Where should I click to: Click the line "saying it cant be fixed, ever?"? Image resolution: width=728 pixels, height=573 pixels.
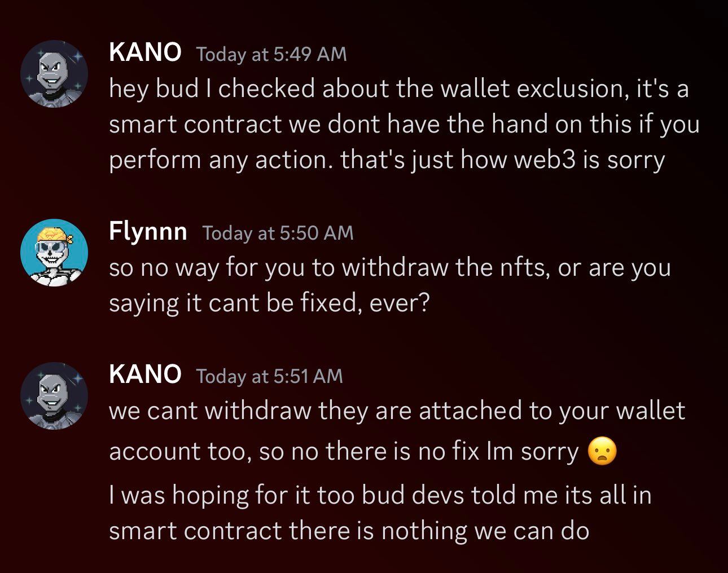tap(269, 303)
